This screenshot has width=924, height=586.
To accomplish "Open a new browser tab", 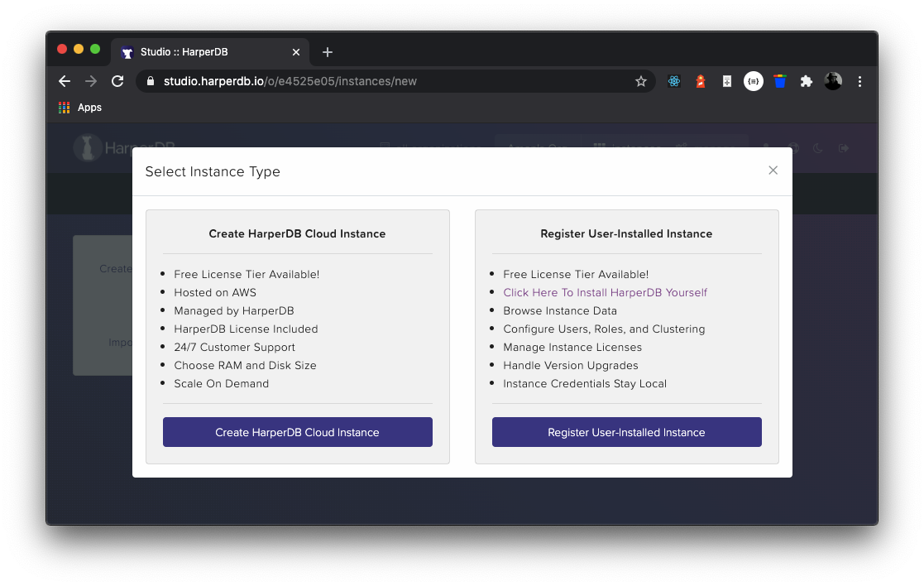I will click(x=328, y=52).
